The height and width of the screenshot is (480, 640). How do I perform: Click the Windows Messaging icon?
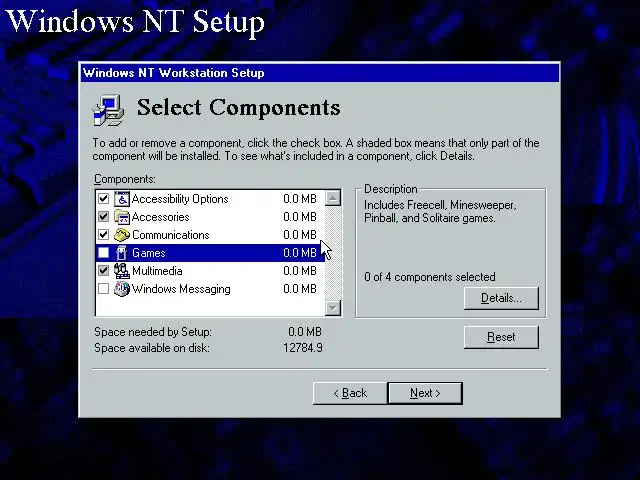(122, 289)
